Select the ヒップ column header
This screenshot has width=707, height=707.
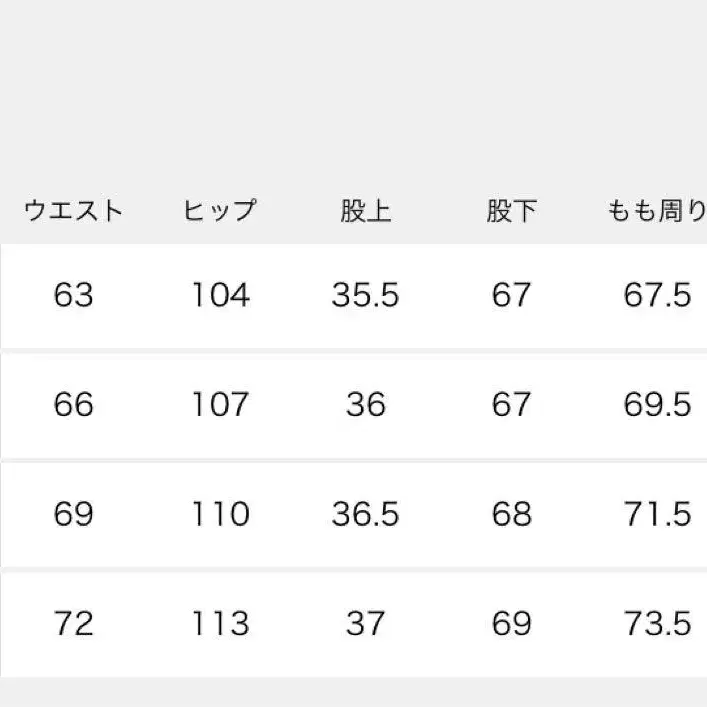point(220,211)
